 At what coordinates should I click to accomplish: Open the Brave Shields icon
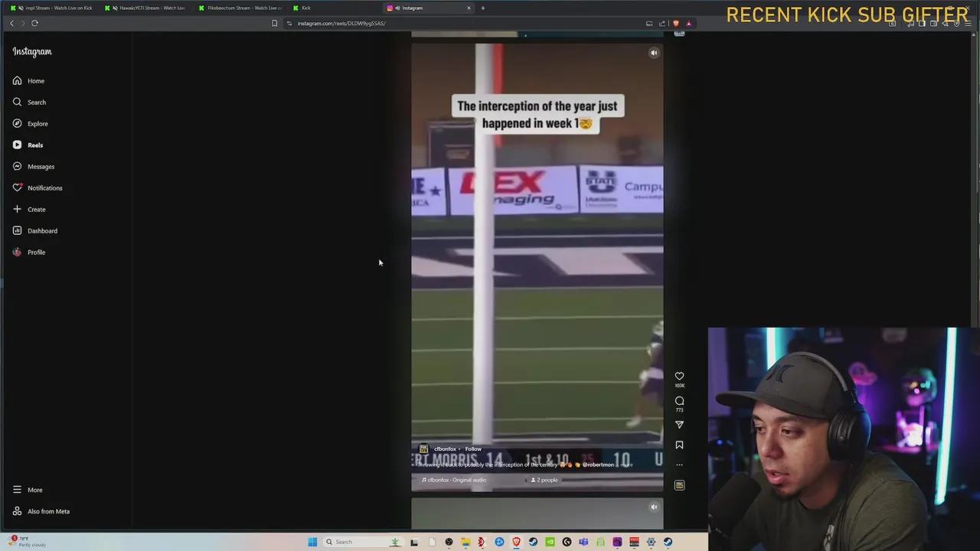(675, 23)
